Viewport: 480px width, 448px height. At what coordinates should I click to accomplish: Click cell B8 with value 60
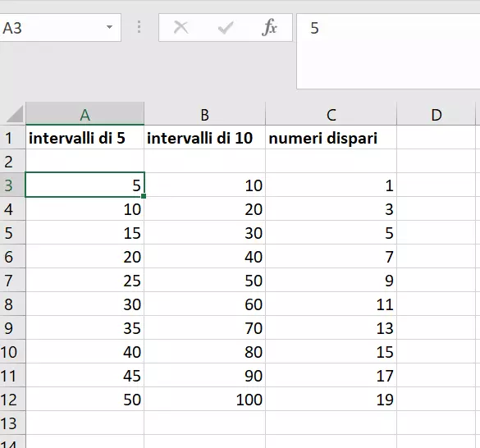[204, 304]
